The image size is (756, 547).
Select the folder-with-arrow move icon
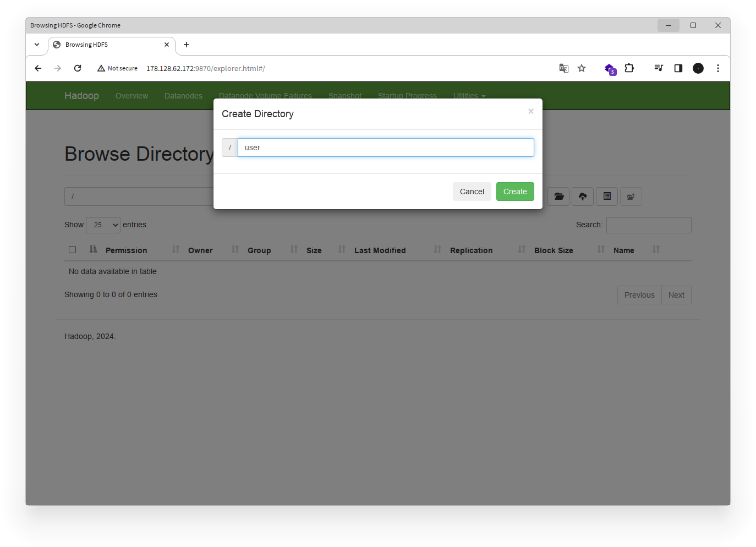pos(631,196)
